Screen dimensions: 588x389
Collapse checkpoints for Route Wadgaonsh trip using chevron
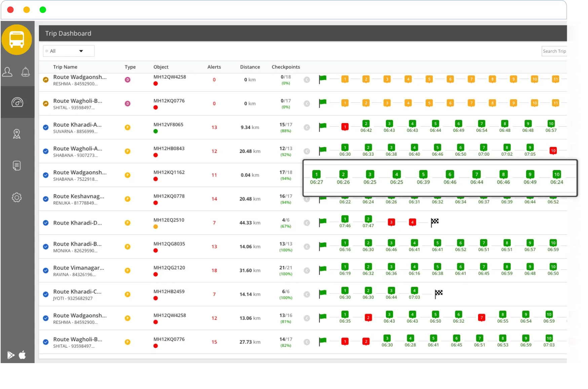click(x=307, y=80)
